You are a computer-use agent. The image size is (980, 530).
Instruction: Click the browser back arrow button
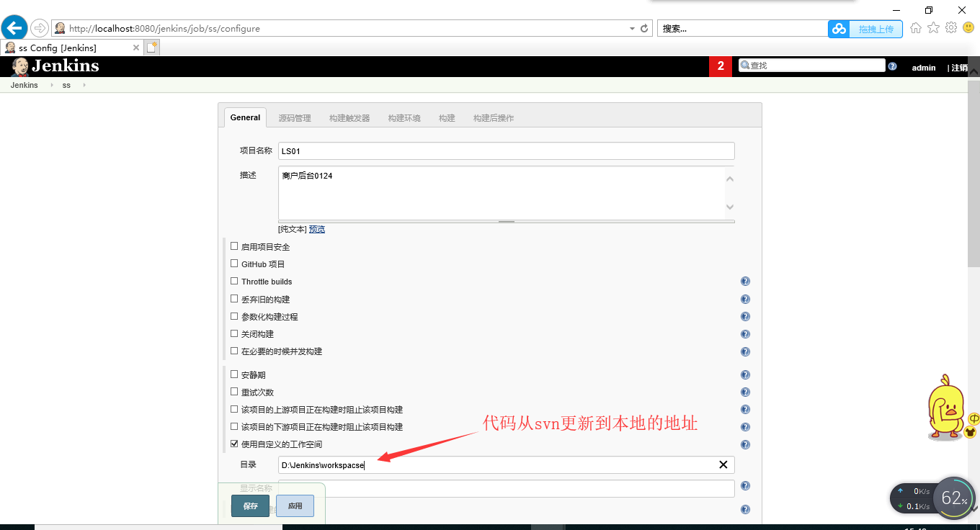[x=14, y=28]
